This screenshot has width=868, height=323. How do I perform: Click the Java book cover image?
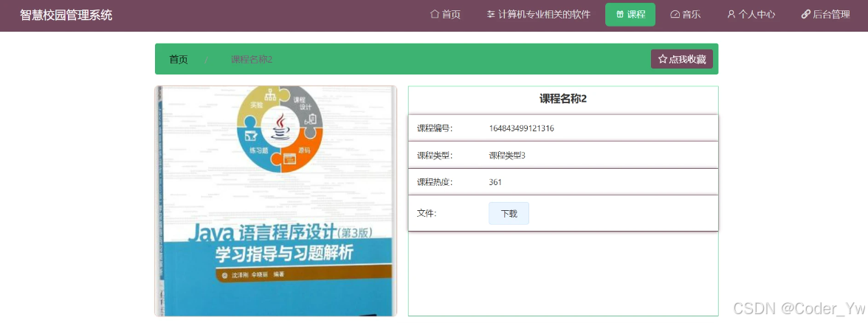click(x=276, y=201)
